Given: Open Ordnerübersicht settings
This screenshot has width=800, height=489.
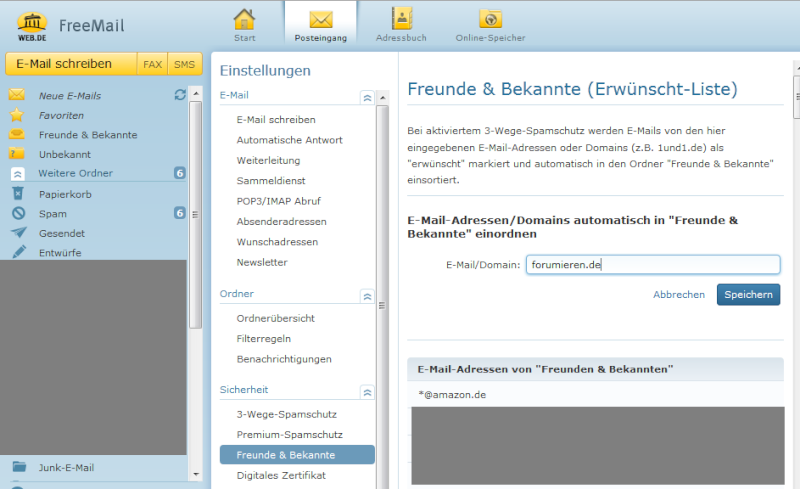Looking at the screenshot, I should [276, 319].
